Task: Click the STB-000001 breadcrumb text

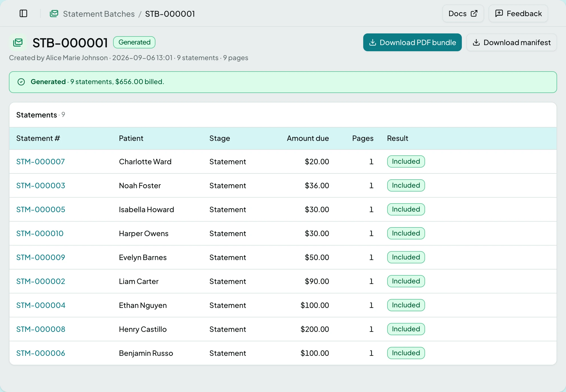Action: pyautogui.click(x=170, y=14)
